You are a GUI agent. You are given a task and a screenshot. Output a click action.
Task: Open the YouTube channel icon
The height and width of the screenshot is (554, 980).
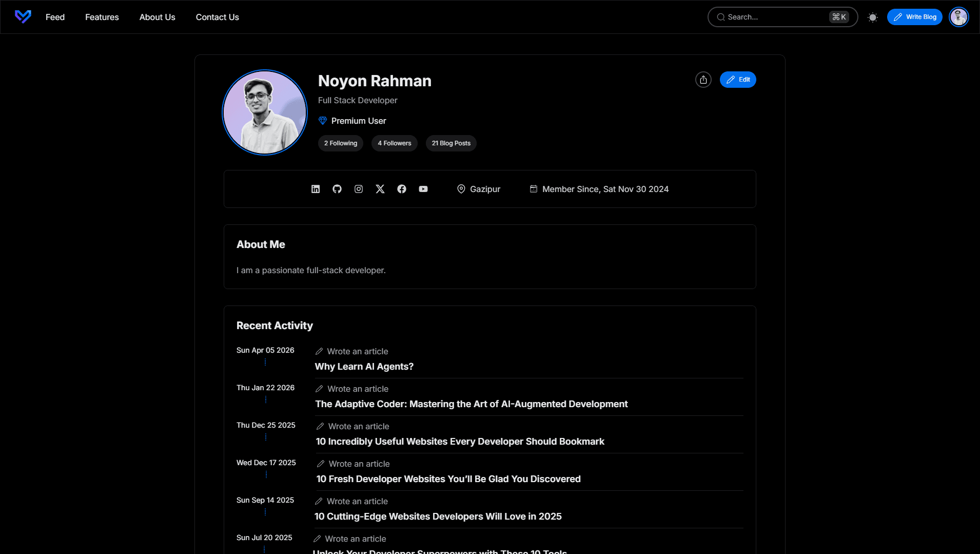tap(423, 189)
